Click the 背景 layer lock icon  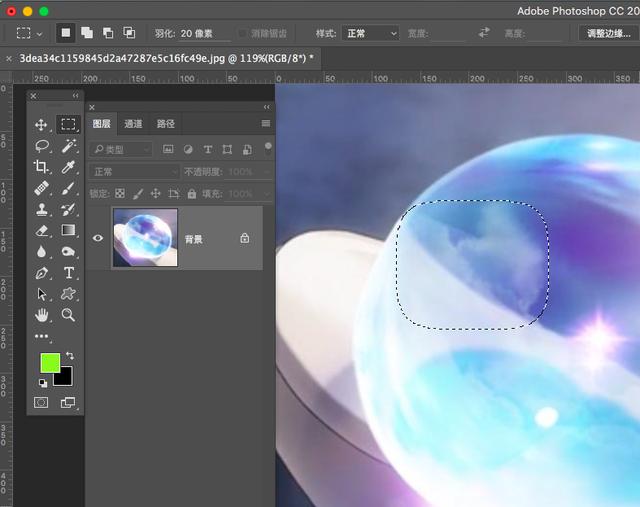click(244, 238)
